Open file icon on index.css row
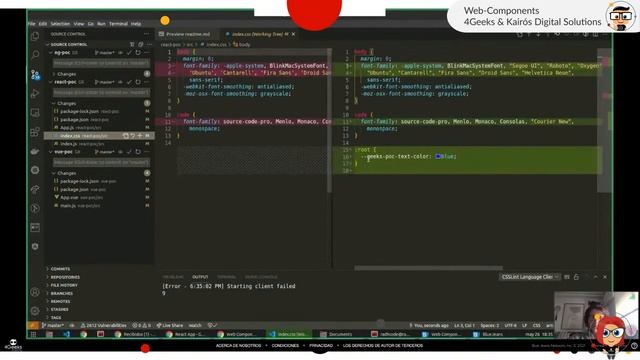 pyautogui.click(x=126, y=136)
